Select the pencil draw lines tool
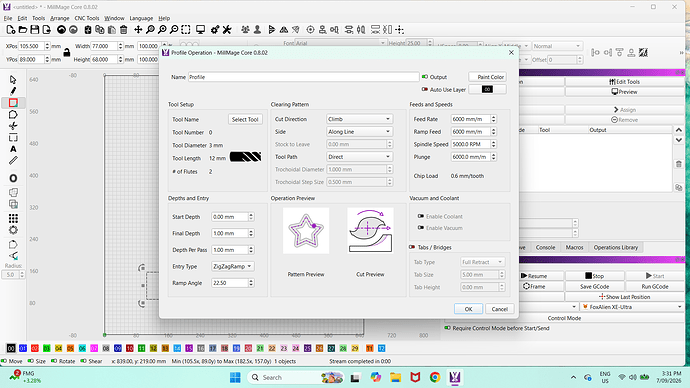 [13, 91]
